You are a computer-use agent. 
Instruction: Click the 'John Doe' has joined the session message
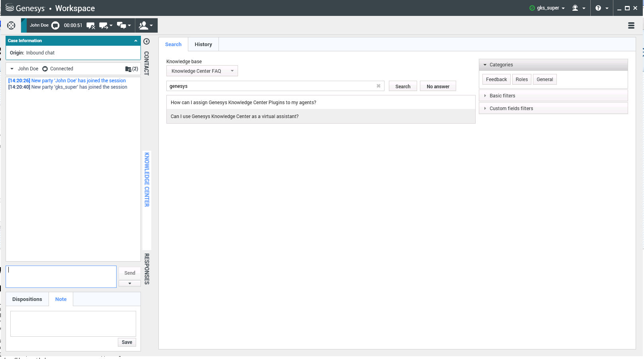coord(67,81)
